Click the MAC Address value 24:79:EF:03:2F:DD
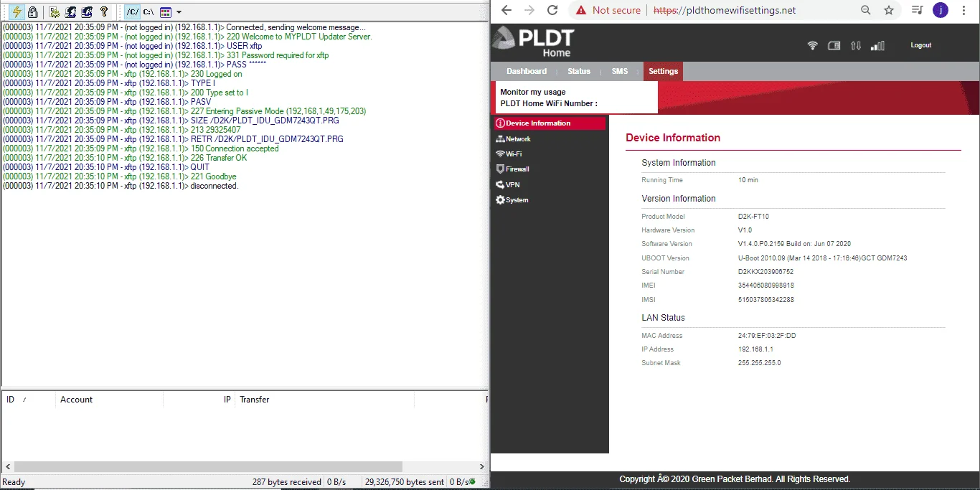980x490 pixels. (x=767, y=336)
